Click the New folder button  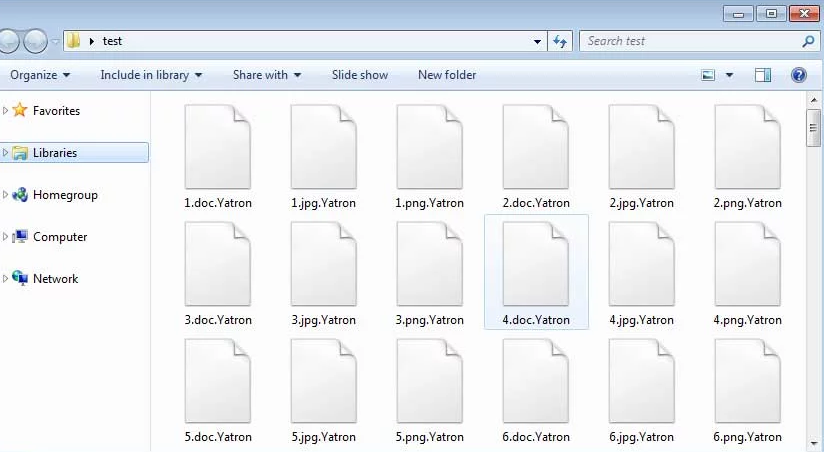click(x=447, y=75)
